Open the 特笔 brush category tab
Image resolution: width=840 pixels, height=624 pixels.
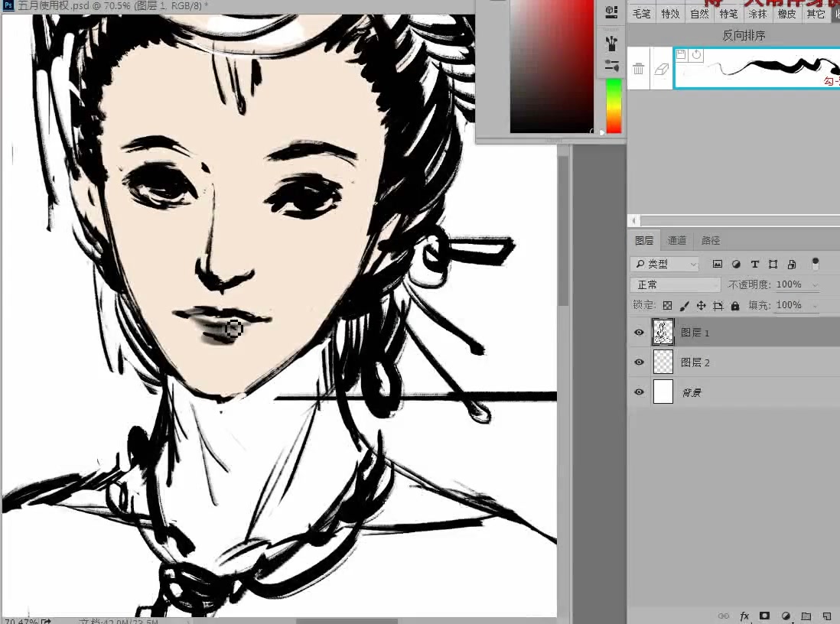(728, 14)
